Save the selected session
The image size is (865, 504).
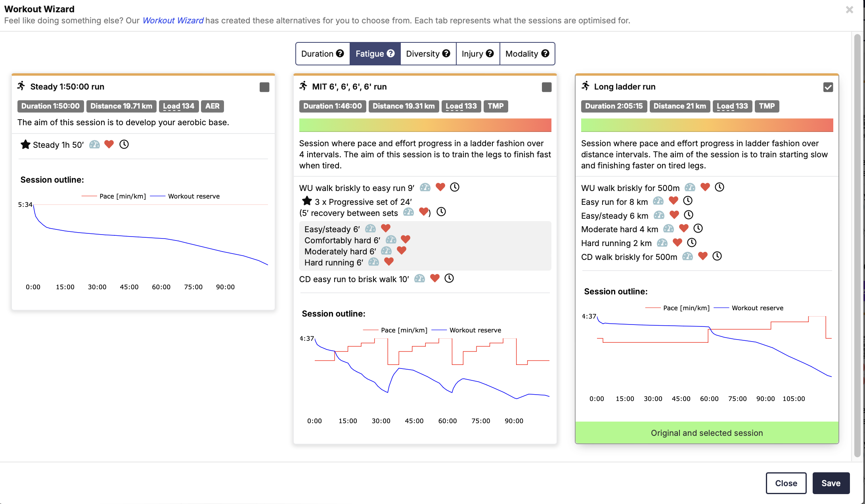click(x=831, y=483)
